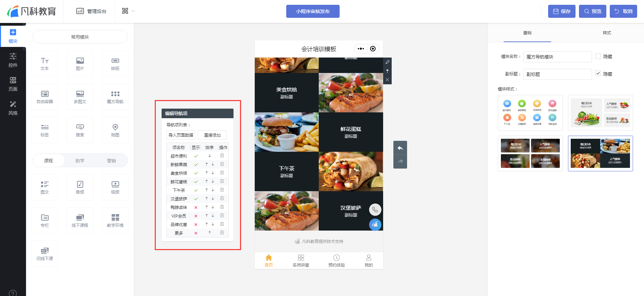Toggle display check for 超市便利
This screenshot has height=296, width=644.
[196, 156]
